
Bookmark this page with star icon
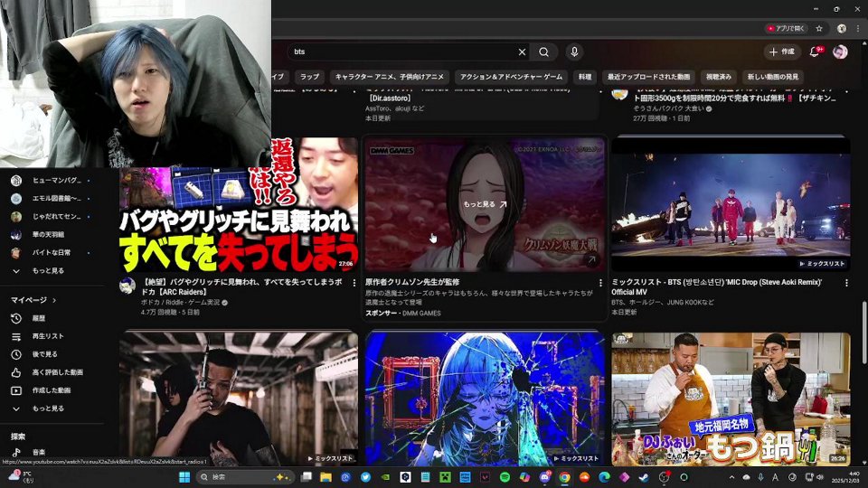pyautogui.click(x=819, y=28)
